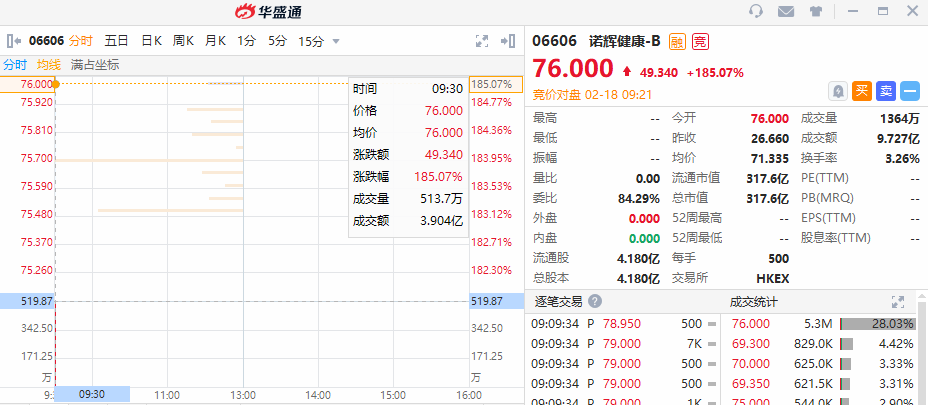Click the orange 买 buy button
Viewport: 928px width, 405px height.
point(862,91)
